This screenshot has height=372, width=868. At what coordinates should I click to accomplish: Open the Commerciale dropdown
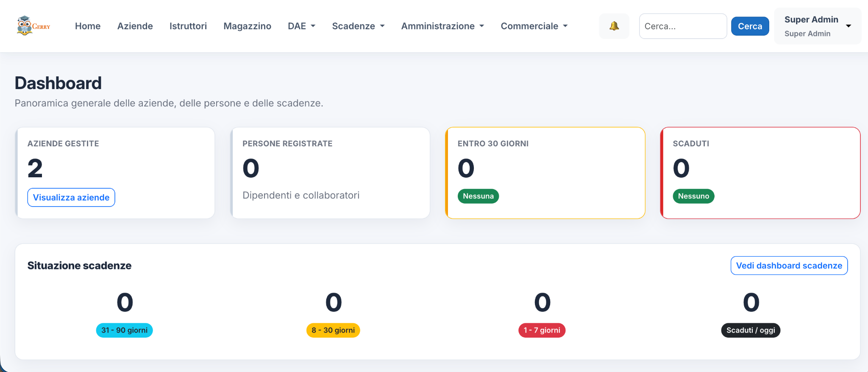coord(534,26)
